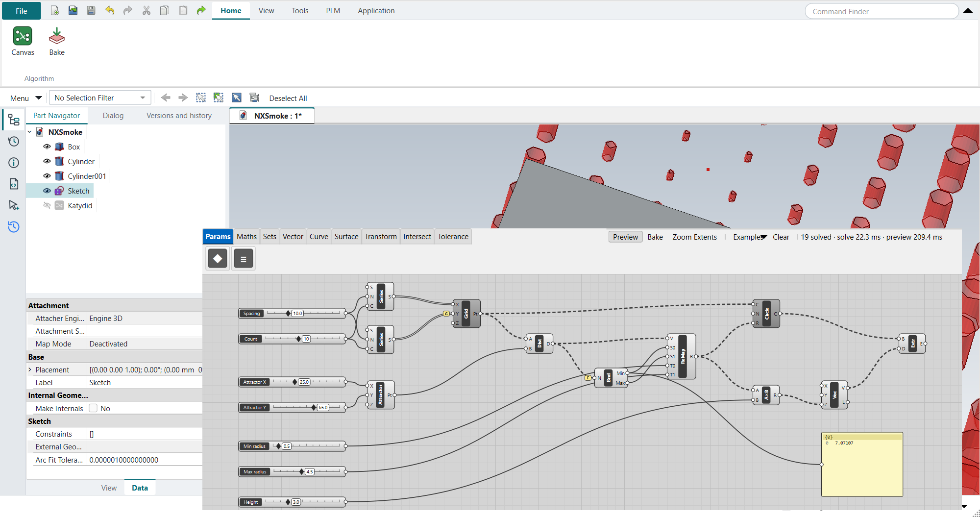
Task: Click the Clear button in canvas toolbar
Action: point(781,237)
